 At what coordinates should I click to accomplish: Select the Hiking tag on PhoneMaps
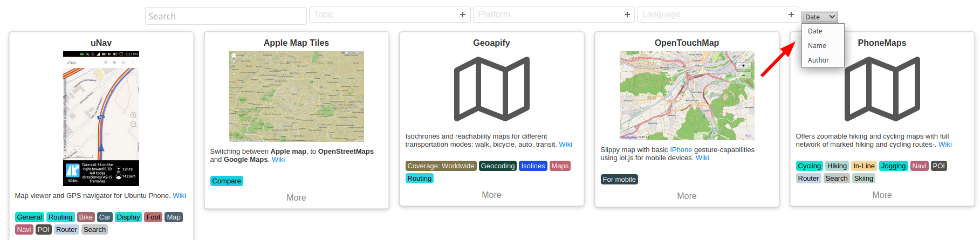click(x=837, y=166)
